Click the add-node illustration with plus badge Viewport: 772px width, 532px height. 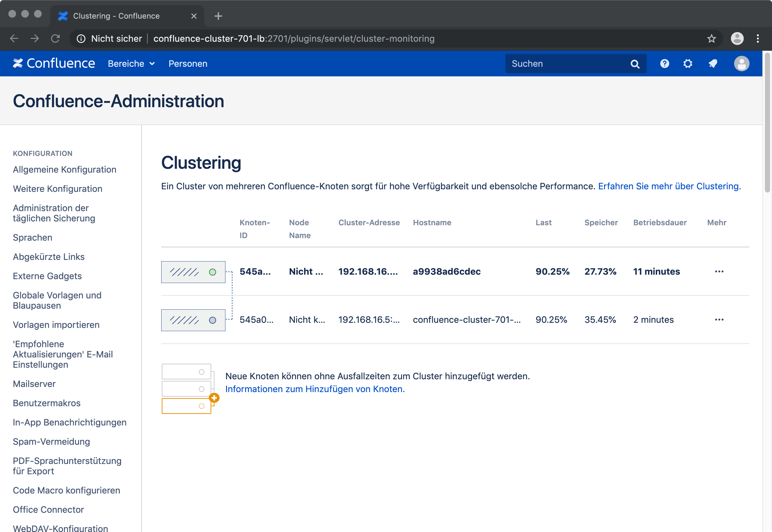pos(190,389)
